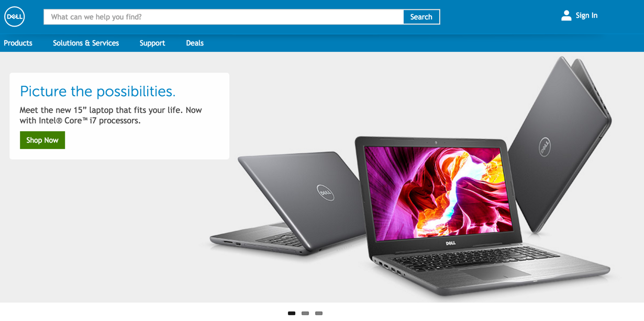Open the Products menu
The width and height of the screenshot is (644, 321).
tap(18, 43)
